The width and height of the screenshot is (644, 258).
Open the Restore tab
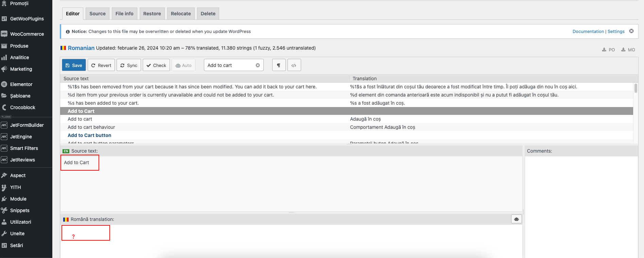click(x=152, y=14)
